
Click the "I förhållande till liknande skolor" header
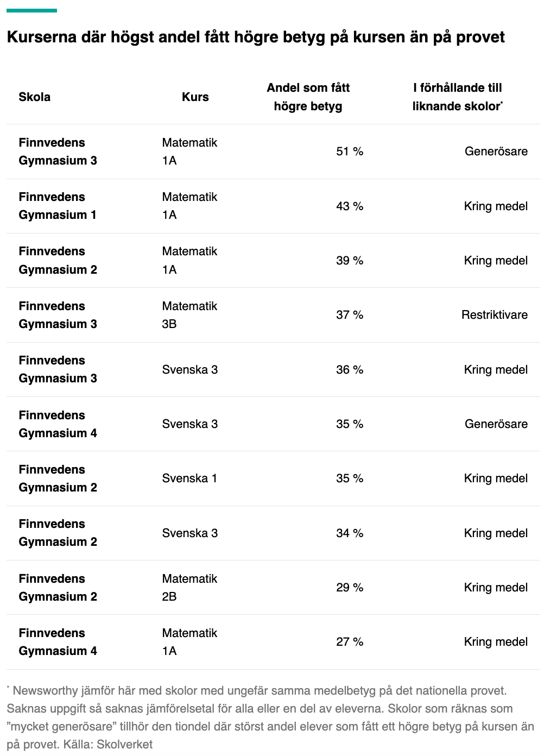click(x=457, y=97)
